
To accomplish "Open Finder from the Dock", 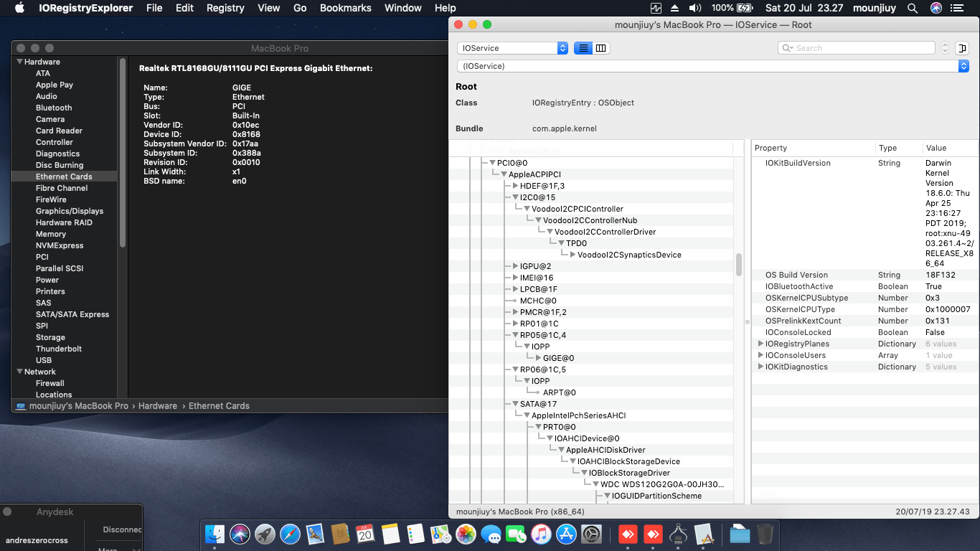I will pos(215,534).
